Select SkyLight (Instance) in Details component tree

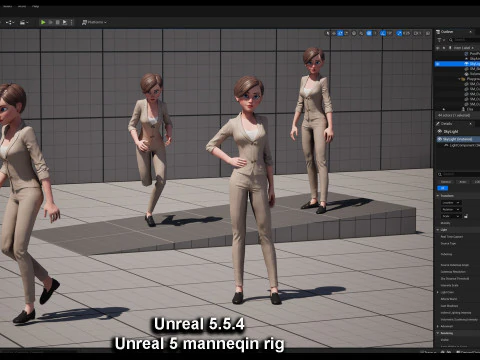[x=458, y=139]
